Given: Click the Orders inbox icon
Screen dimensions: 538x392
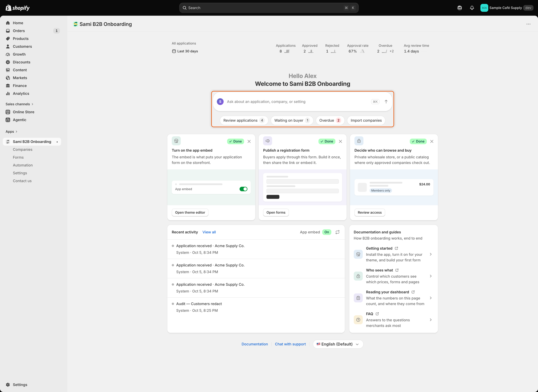Looking at the screenshot, I should coord(8,31).
